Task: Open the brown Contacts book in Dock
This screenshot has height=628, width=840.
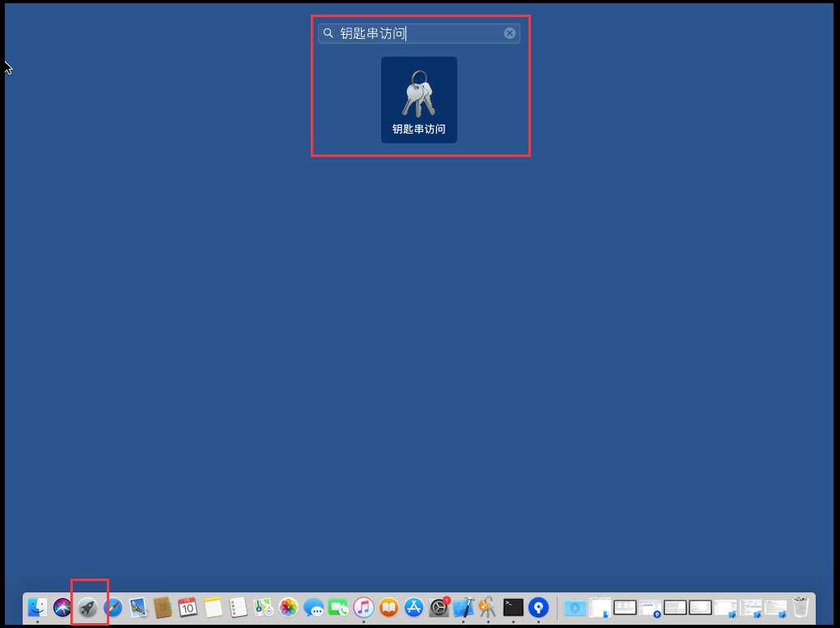Action: [x=163, y=608]
